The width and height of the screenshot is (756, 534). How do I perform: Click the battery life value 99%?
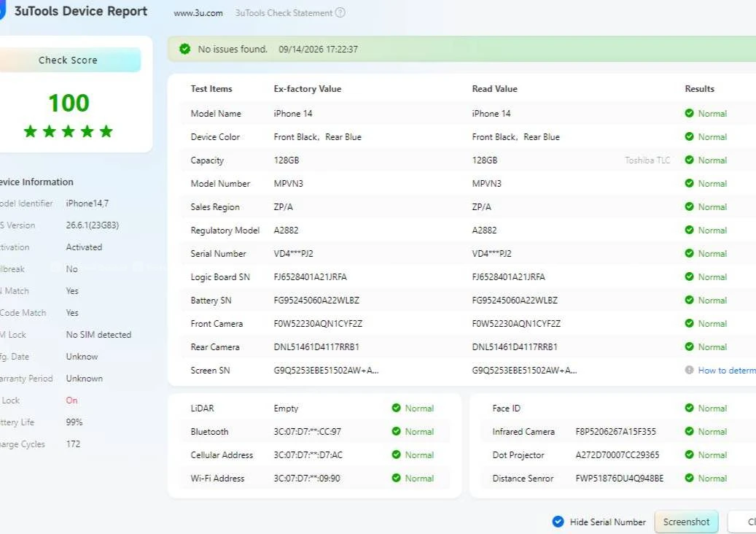(x=74, y=422)
